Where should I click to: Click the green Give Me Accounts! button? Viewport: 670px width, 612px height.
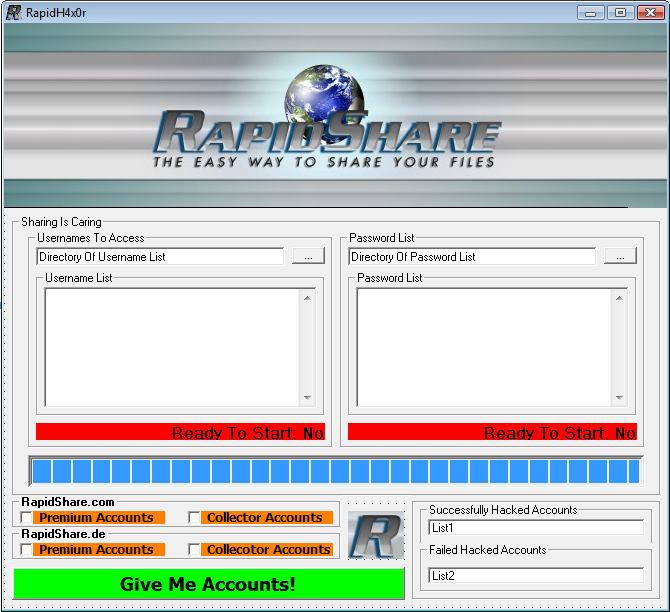[209, 584]
